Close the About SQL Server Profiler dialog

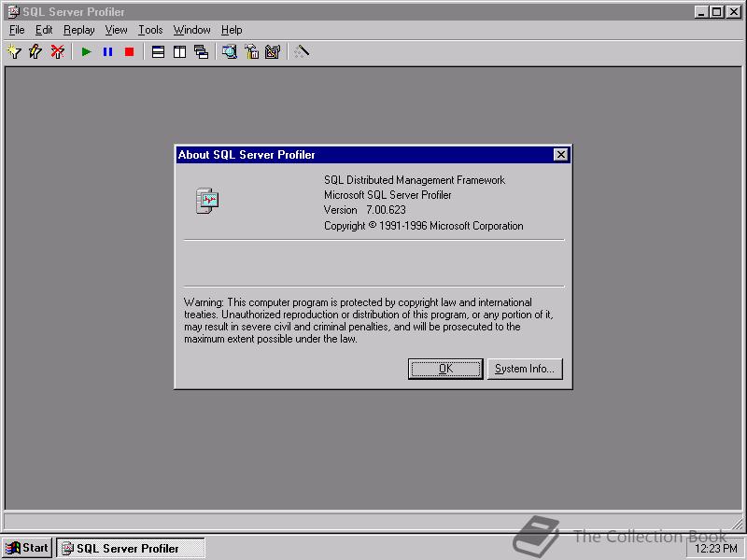[561, 155]
